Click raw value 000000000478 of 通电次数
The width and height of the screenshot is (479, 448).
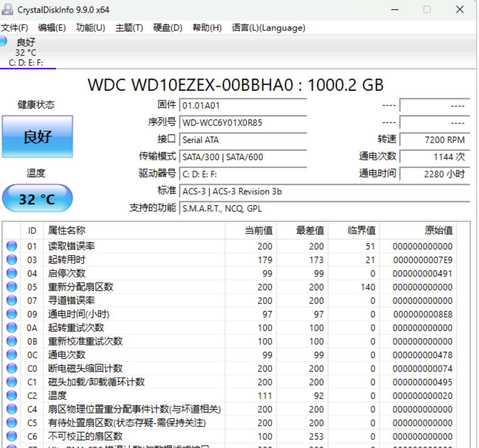(x=422, y=355)
